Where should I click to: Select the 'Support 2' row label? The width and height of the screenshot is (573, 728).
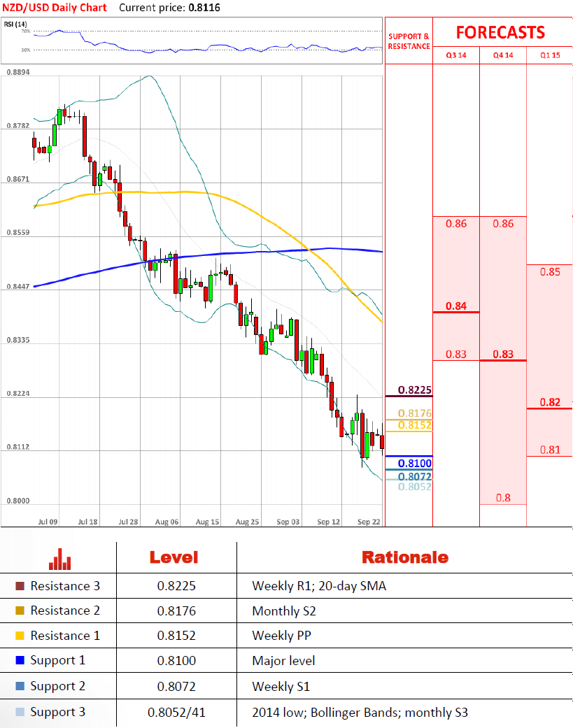tap(58, 686)
